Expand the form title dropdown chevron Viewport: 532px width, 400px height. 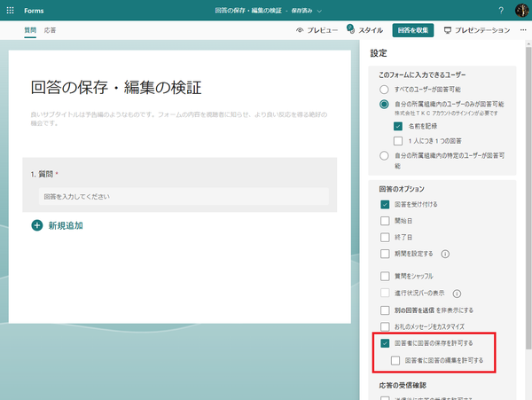coord(319,12)
